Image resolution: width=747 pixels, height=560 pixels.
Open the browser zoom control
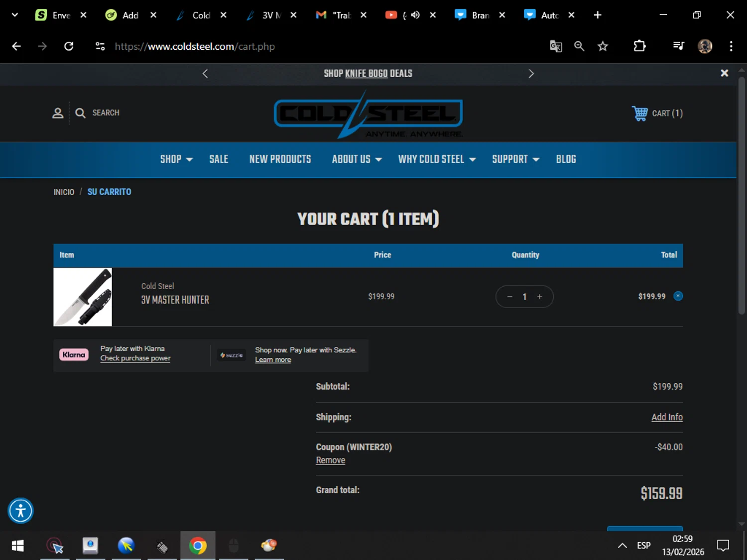(579, 46)
